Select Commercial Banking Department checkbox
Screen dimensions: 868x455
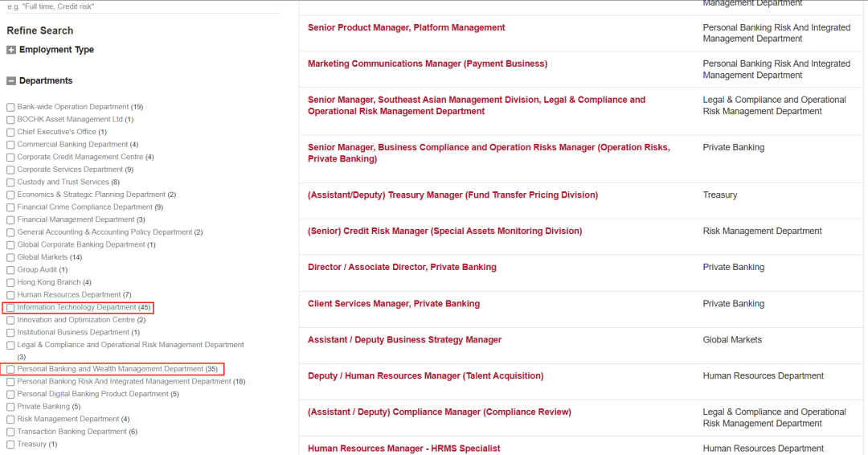10,145
